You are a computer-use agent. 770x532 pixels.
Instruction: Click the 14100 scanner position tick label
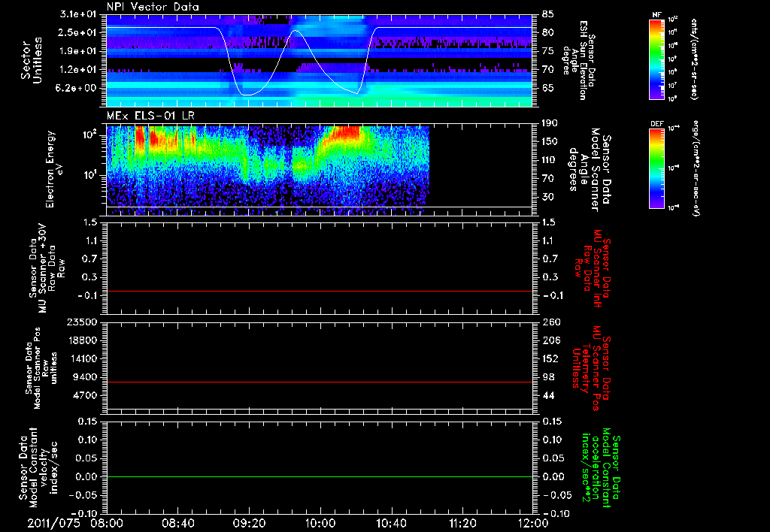[x=83, y=358]
